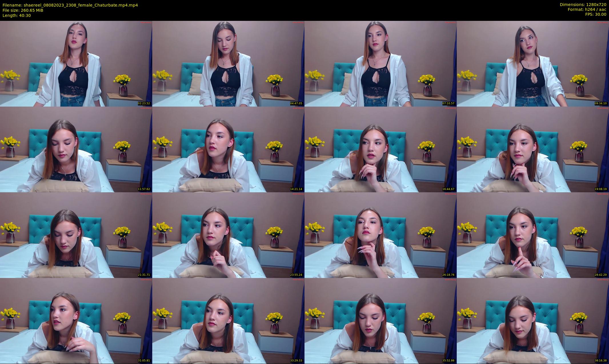Click the thumbnail at 23:55.24
609x364 pixels.
pos(228,235)
